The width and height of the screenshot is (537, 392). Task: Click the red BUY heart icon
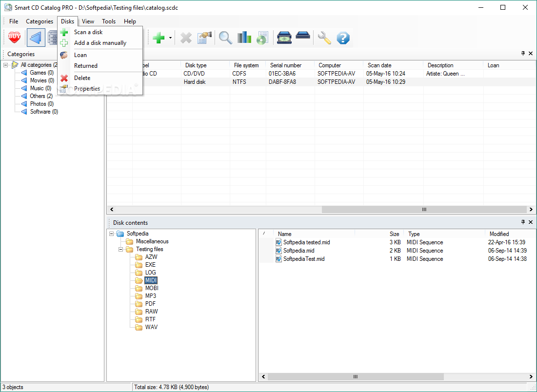14,38
